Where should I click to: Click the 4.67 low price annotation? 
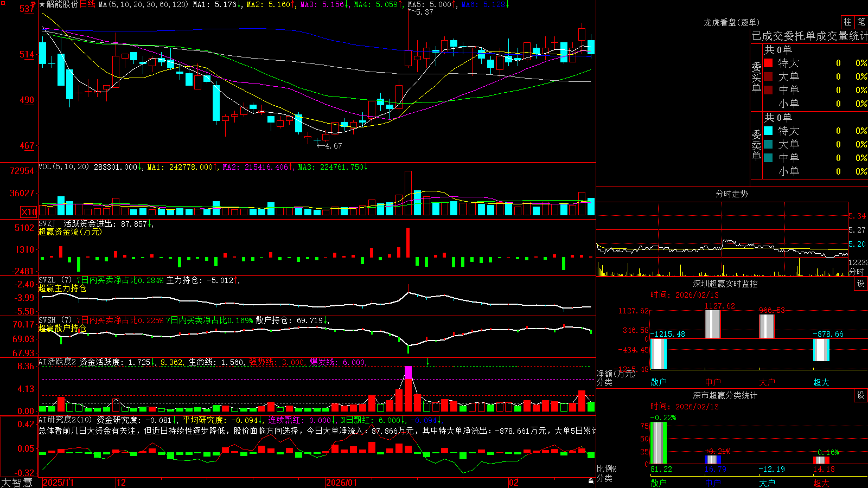coord(333,146)
